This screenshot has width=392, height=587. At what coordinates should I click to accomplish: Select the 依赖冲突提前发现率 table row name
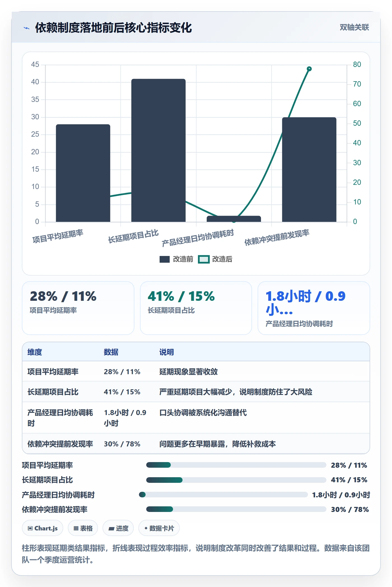point(60,444)
